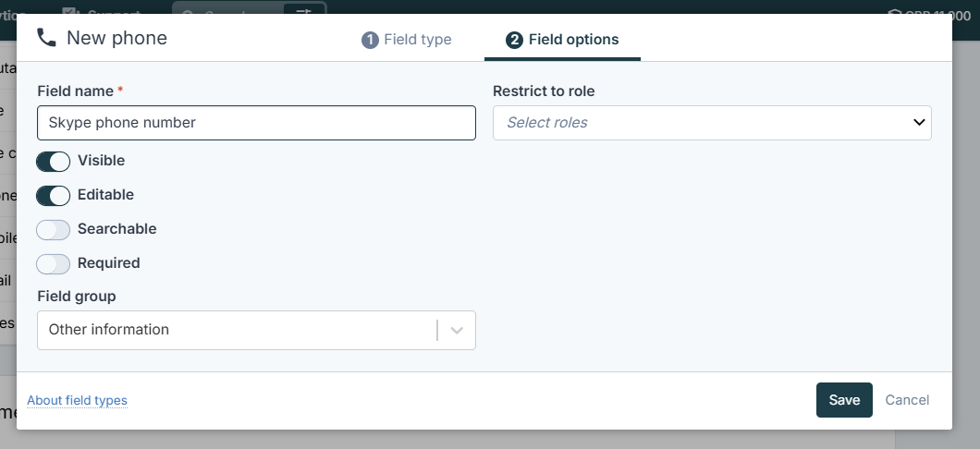Cancel the new field dialog
Viewport: 980px width, 449px height.
pos(907,400)
